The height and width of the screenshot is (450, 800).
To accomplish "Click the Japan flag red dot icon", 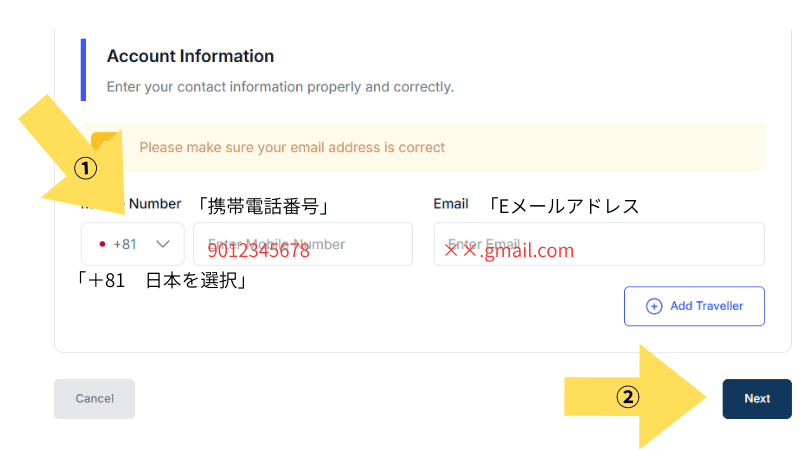I will click(102, 244).
